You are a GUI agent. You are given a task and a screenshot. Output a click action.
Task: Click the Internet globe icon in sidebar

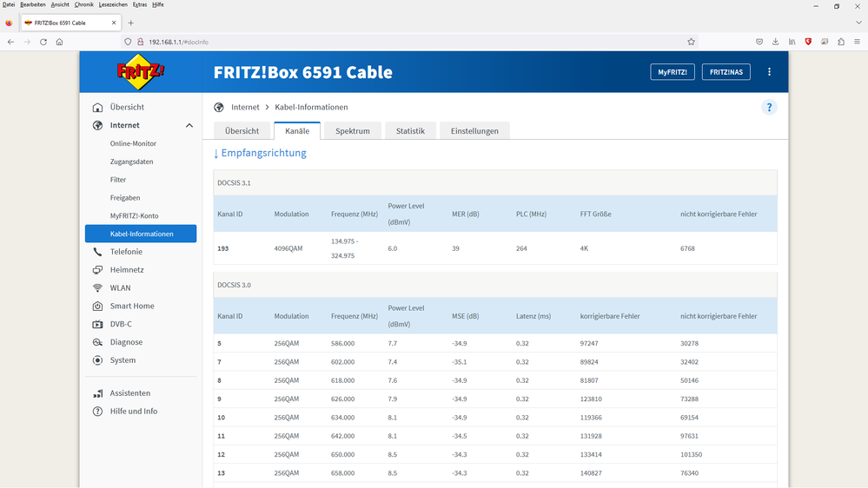pyautogui.click(x=97, y=126)
